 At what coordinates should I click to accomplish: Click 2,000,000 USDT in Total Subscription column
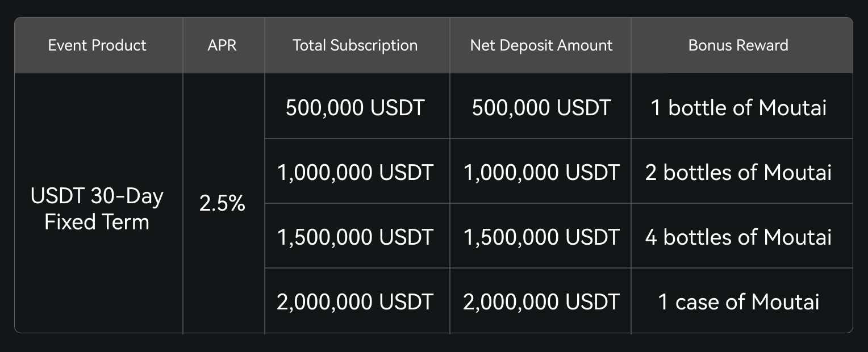tap(355, 301)
